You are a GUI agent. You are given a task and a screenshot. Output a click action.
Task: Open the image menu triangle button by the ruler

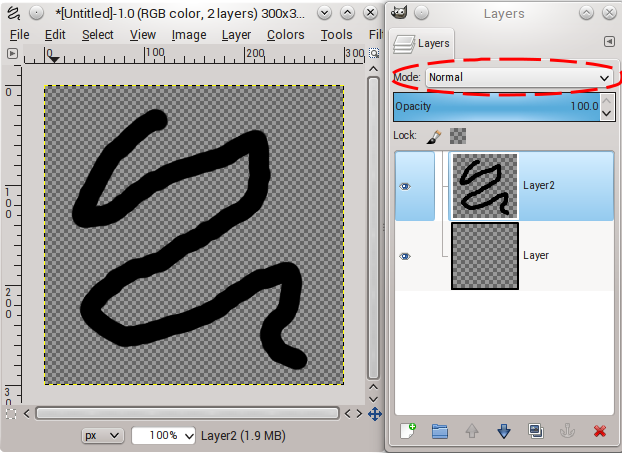[x=12, y=53]
